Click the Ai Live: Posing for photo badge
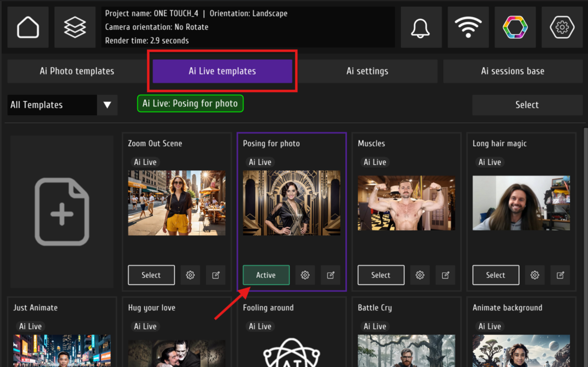This screenshot has width=588, height=367. (x=190, y=104)
